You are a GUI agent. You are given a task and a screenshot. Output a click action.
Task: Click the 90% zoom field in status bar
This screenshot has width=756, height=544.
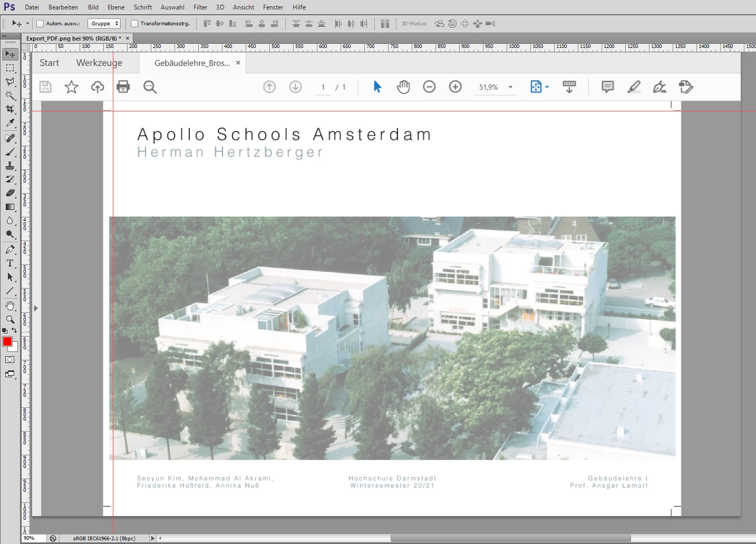pos(34,538)
